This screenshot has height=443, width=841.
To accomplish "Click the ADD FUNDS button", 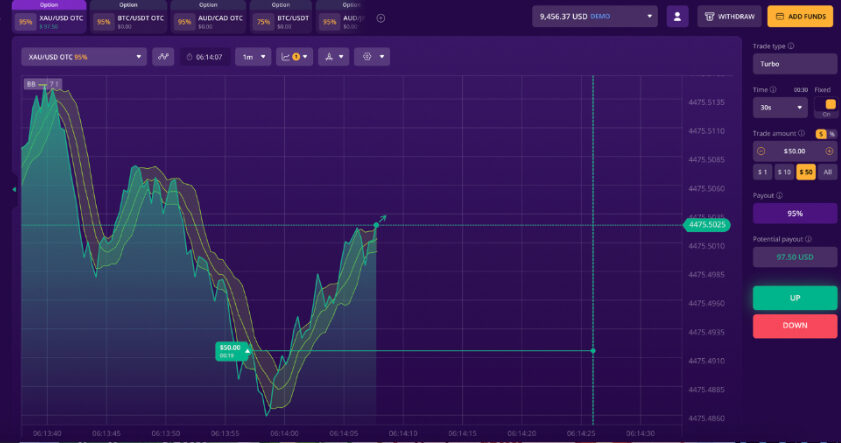I will click(800, 17).
